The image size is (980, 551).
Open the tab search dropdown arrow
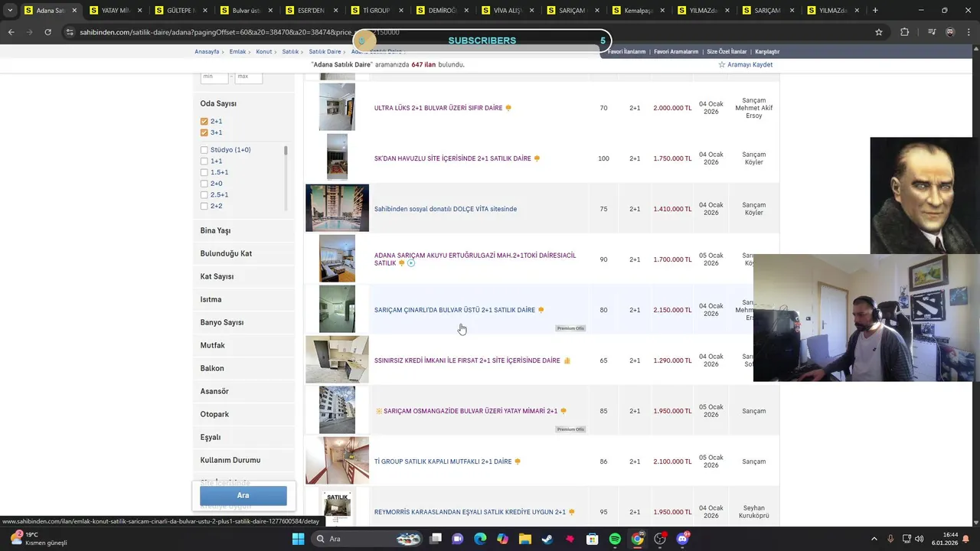click(x=10, y=11)
